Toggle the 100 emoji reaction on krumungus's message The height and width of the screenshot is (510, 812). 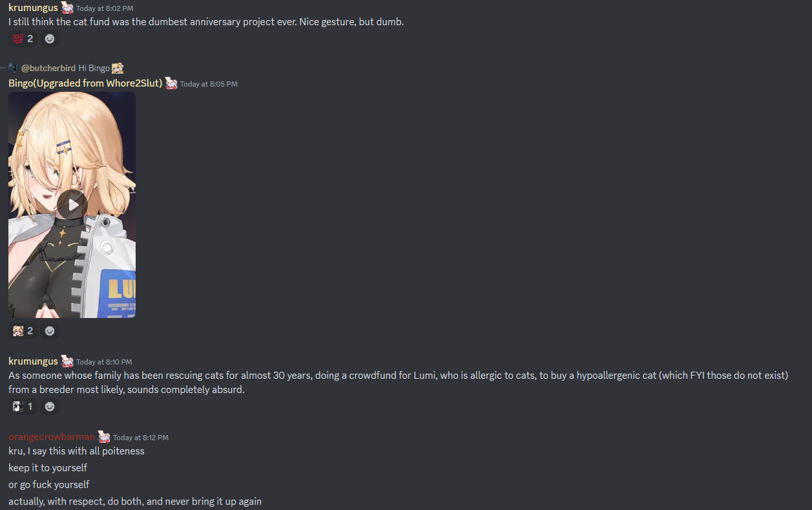click(x=23, y=39)
